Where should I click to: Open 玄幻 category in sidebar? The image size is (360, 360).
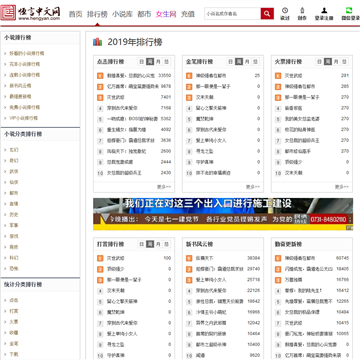point(14,150)
